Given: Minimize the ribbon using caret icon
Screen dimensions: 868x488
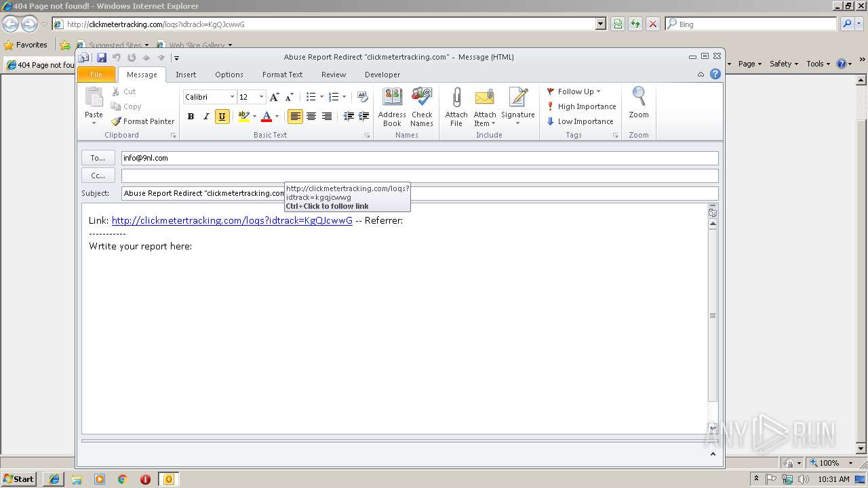Looking at the screenshot, I should tap(701, 75).
